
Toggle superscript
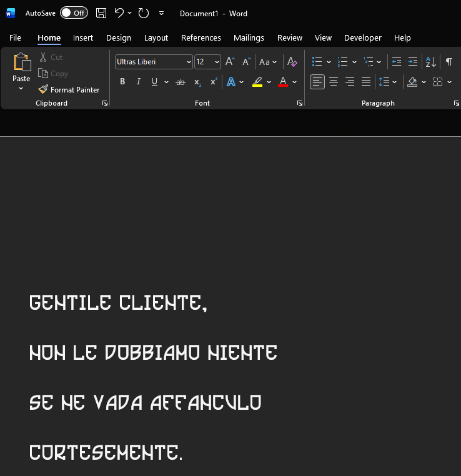(x=214, y=81)
